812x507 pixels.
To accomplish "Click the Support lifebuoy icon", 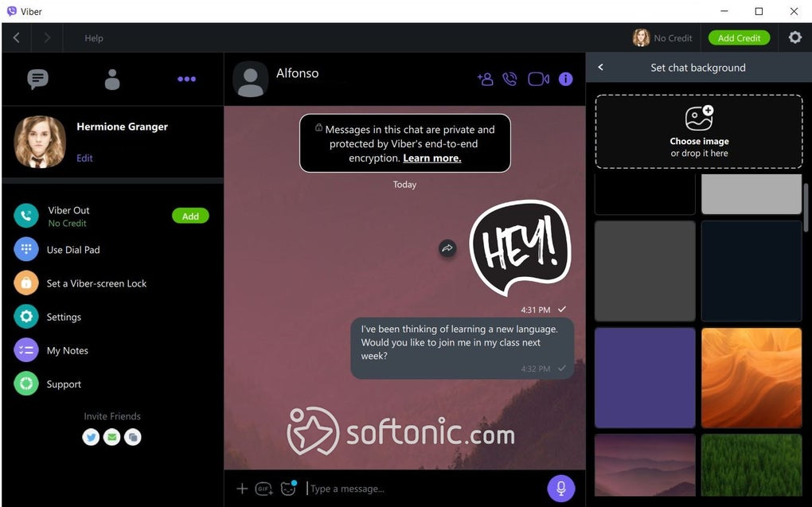I will tap(26, 384).
